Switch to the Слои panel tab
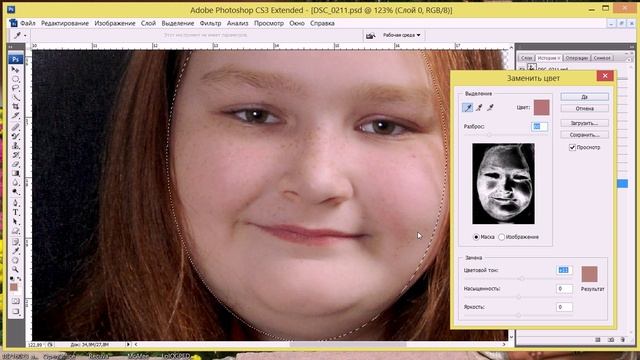Image resolution: width=640 pixels, height=360 pixels. coord(527,58)
